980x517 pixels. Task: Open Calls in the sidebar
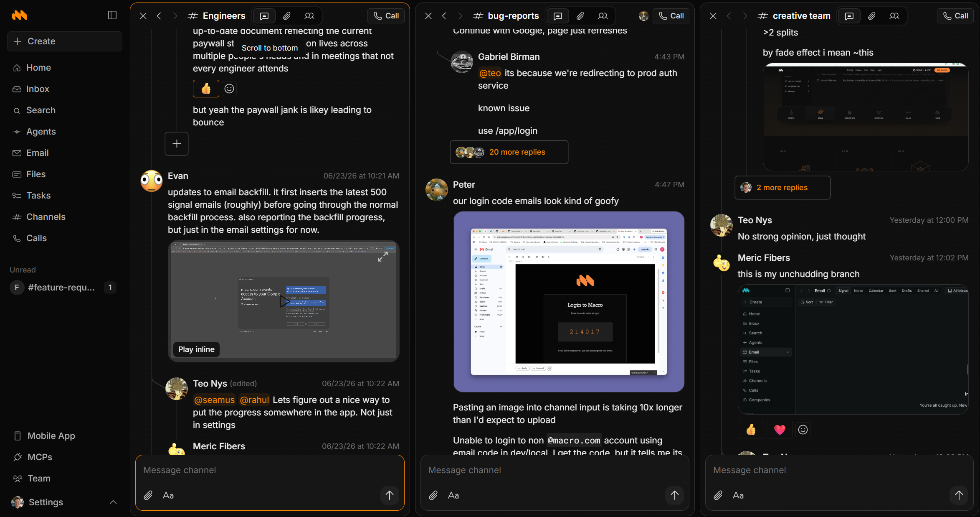point(65,238)
